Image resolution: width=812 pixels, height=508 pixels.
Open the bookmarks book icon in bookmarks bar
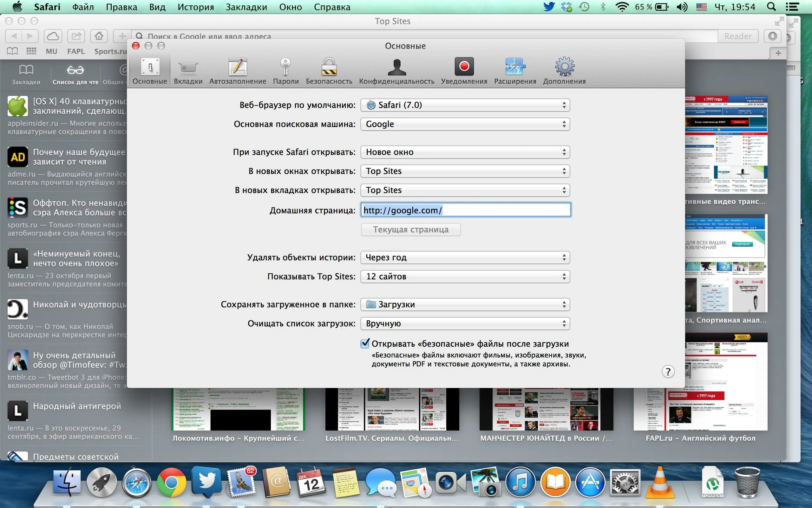12,51
